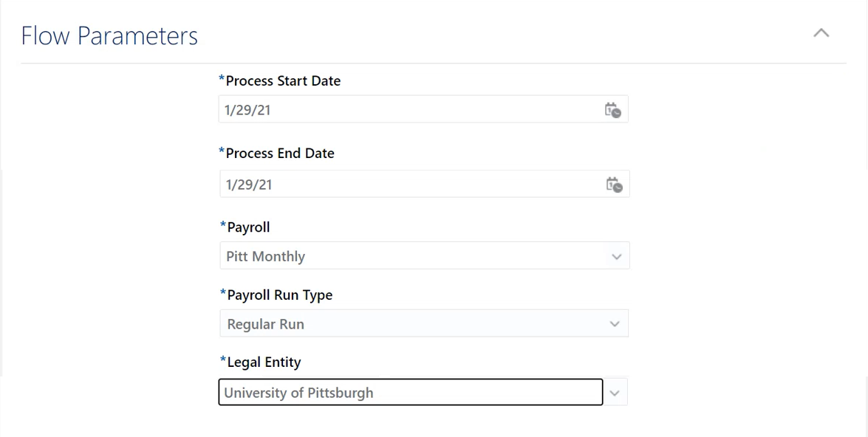Click the Legal Entity label
The width and height of the screenshot is (868, 437).
coord(264,362)
